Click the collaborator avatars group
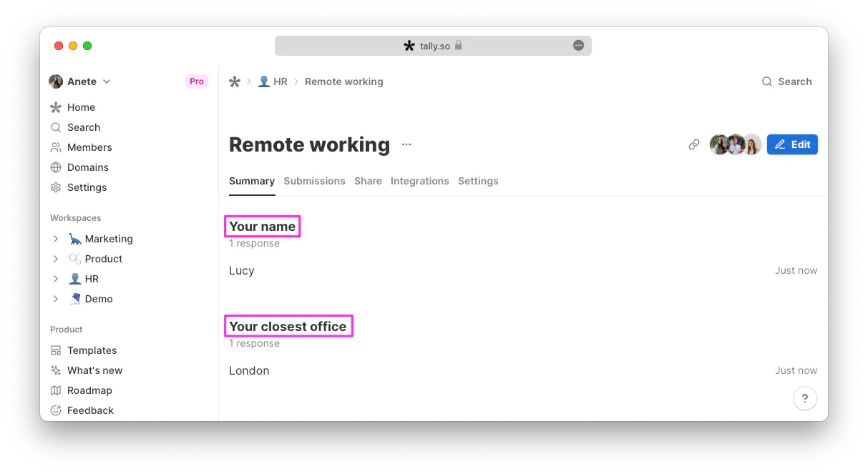The height and width of the screenshot is (474, 868). [x=735, y=144]
